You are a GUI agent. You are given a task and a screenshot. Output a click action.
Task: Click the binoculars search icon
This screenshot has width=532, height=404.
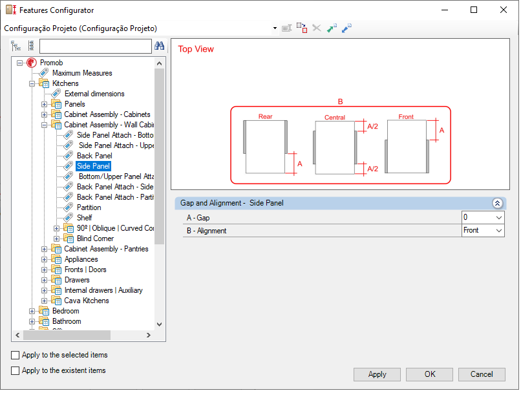[x=160, y=46]
